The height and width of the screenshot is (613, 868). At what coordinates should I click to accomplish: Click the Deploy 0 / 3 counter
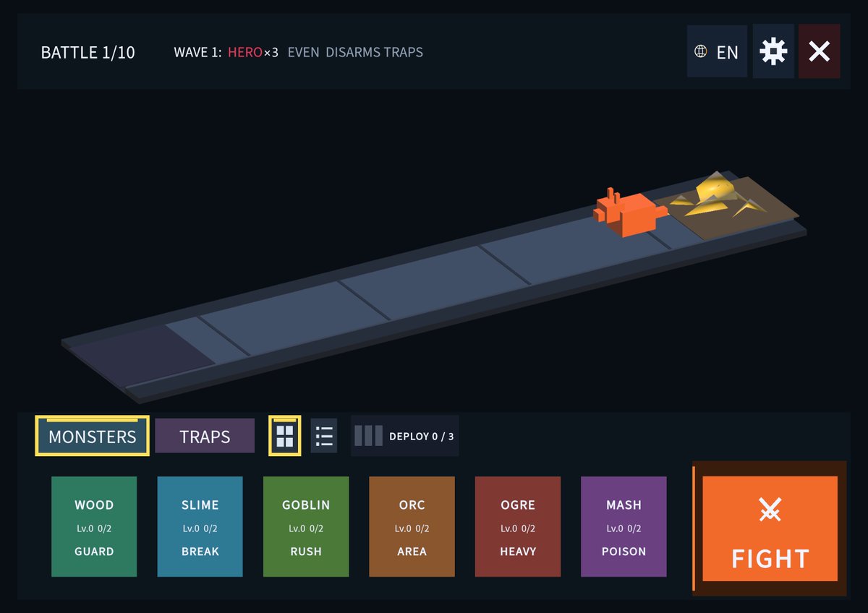tap(404, 436)
